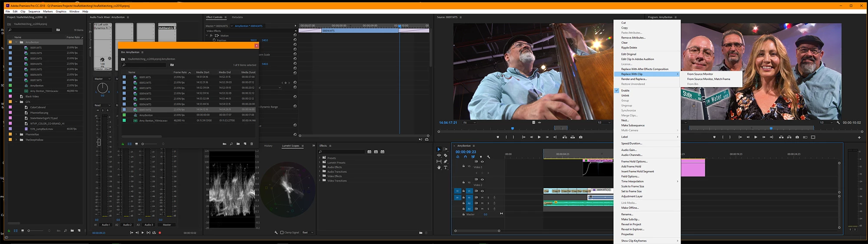The width and height of the screenshot is (868, 244).
Task: Play the Program monitor sequence
Action: (x=756, y=137)
